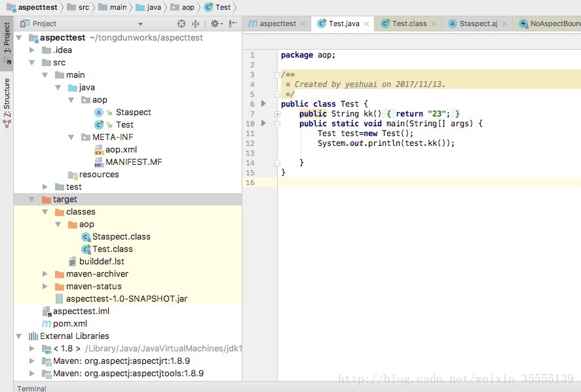Select pom.xml in project tree

[69, 323]
